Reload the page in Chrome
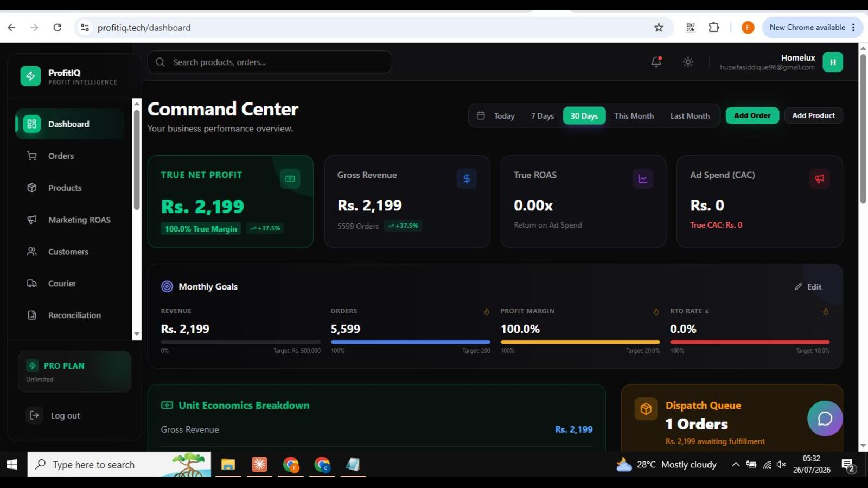Viewport: 868px width, 488px height. [57, 27]
